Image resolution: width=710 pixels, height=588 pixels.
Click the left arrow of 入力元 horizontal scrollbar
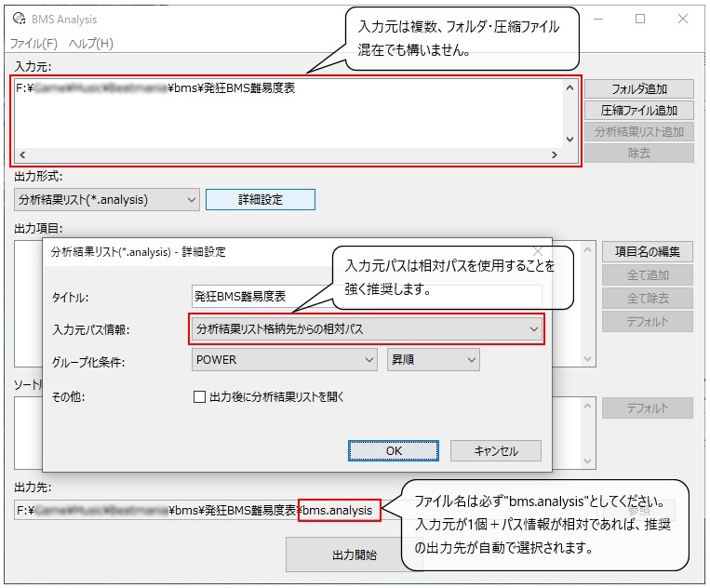tap(21, 154)
